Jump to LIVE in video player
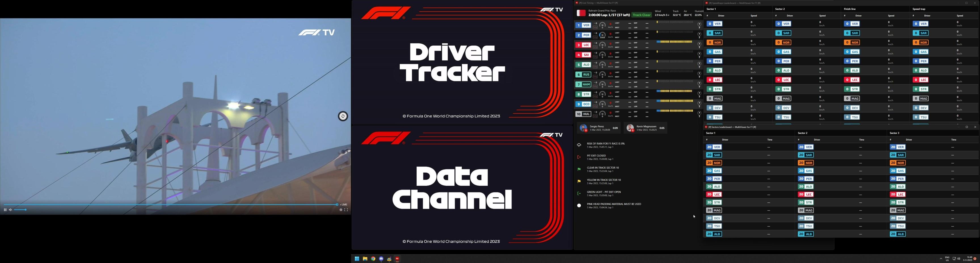 [343, 204]
